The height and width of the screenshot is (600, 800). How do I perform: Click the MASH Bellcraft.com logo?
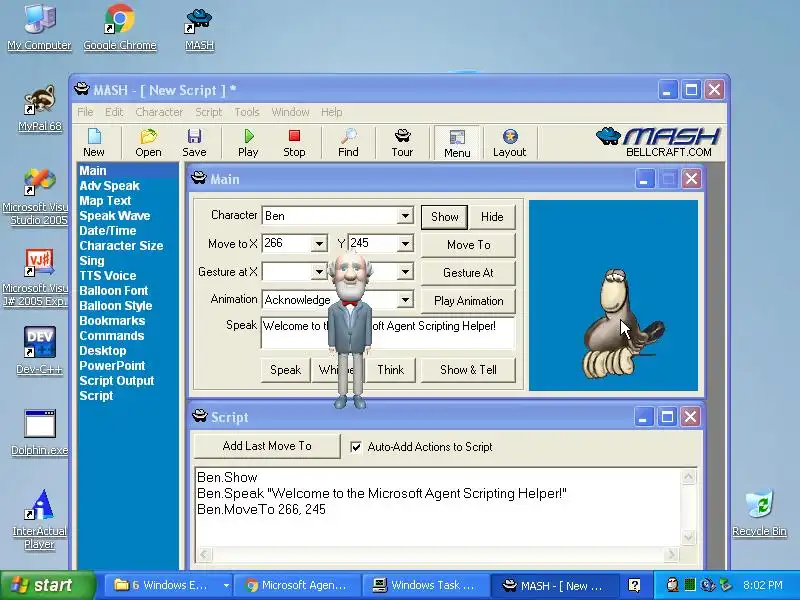click(659, 142)
